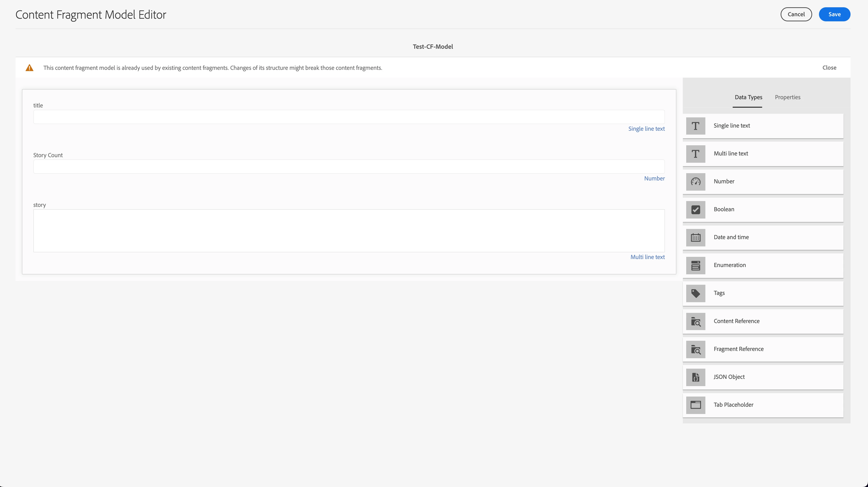This screenshot has width=868, height=487.
Task: Click the Date and time calendar icon
Action: click(695, 237)
